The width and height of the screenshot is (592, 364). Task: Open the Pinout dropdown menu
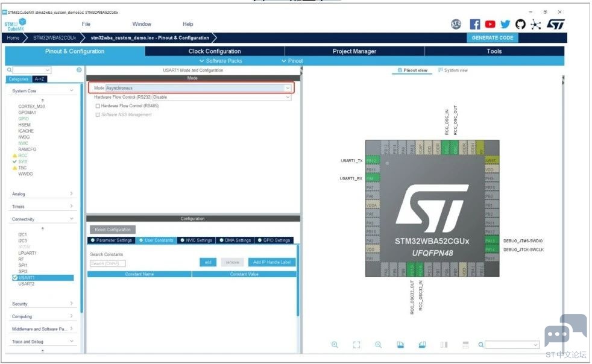tap(292, 61)
